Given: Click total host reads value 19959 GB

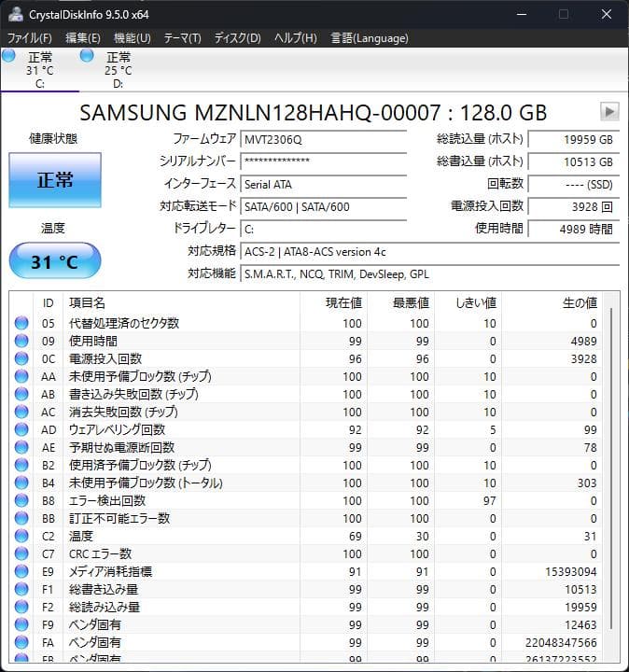Looking at the screenshot, I should 574,140.
